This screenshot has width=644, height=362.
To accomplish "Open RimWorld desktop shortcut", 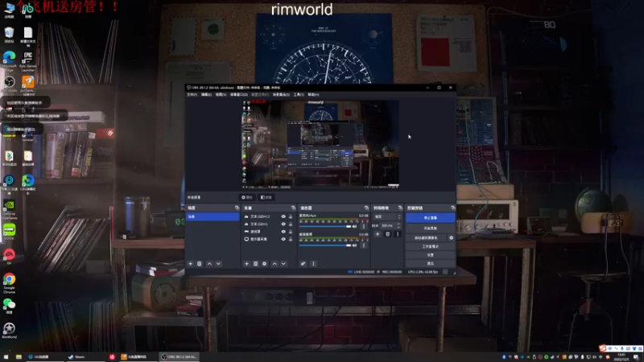I will tap(9, 331).
